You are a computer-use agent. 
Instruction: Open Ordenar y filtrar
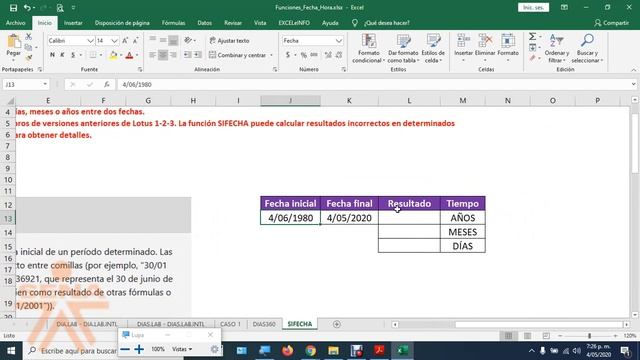tap(557, 49)
